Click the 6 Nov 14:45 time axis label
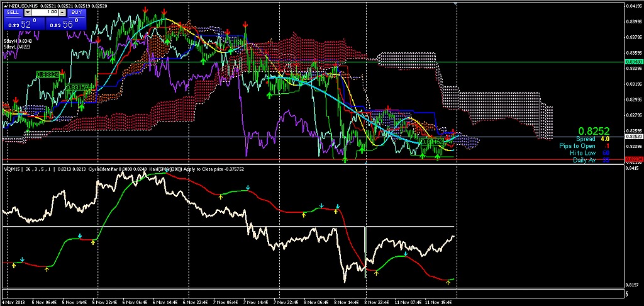644x306 pixels. click(x=164, y=302)
